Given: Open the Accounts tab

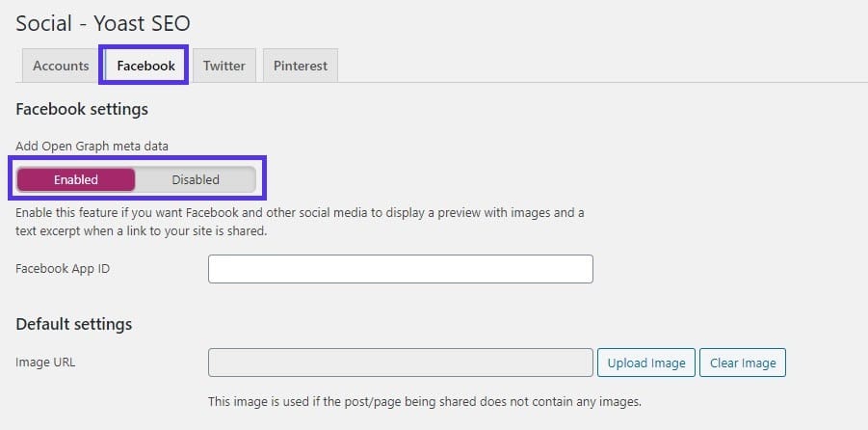Looking at the screenshot, I should (61, 67).
